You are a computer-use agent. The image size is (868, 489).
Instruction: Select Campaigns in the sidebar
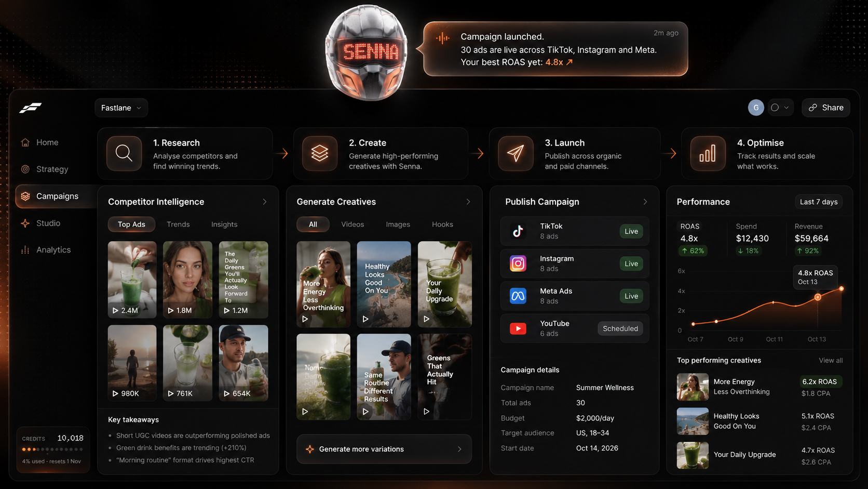(x=56, y=196)
